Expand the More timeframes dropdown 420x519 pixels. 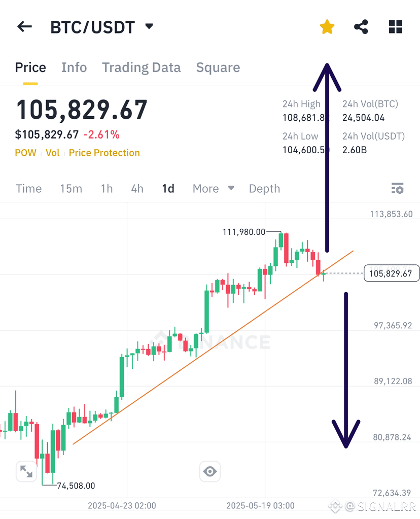point(213,188)
